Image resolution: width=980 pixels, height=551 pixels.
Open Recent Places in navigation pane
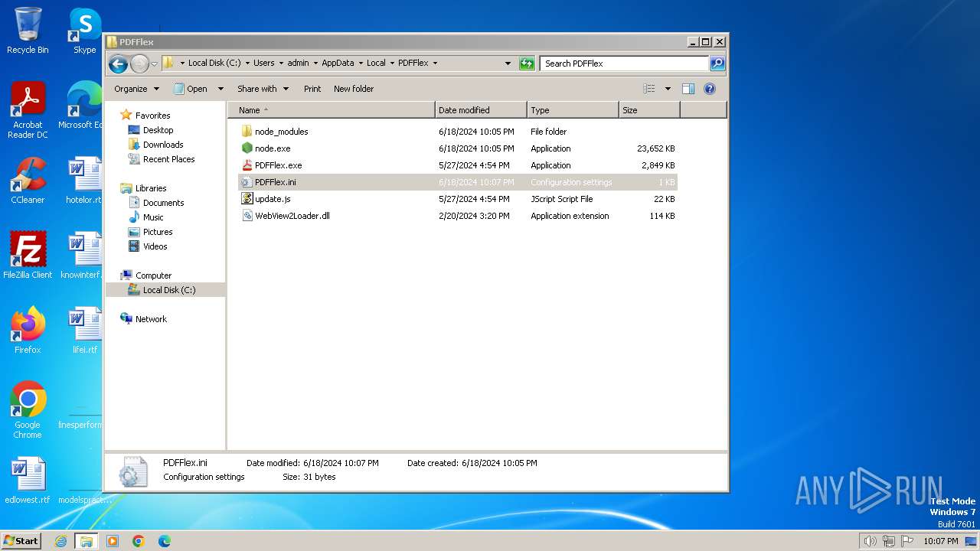coord(168,159)
